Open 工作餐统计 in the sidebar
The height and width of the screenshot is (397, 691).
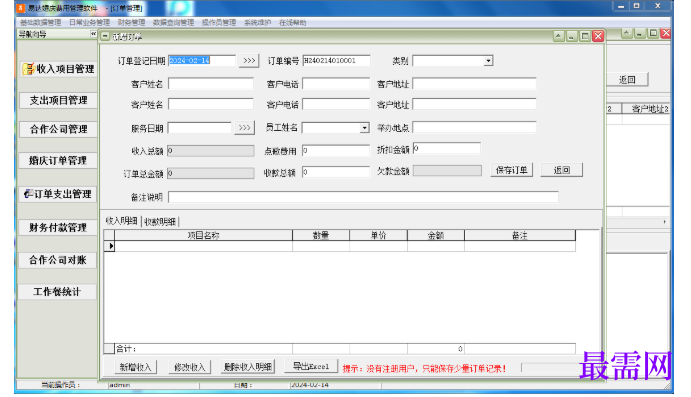[58, 292]
